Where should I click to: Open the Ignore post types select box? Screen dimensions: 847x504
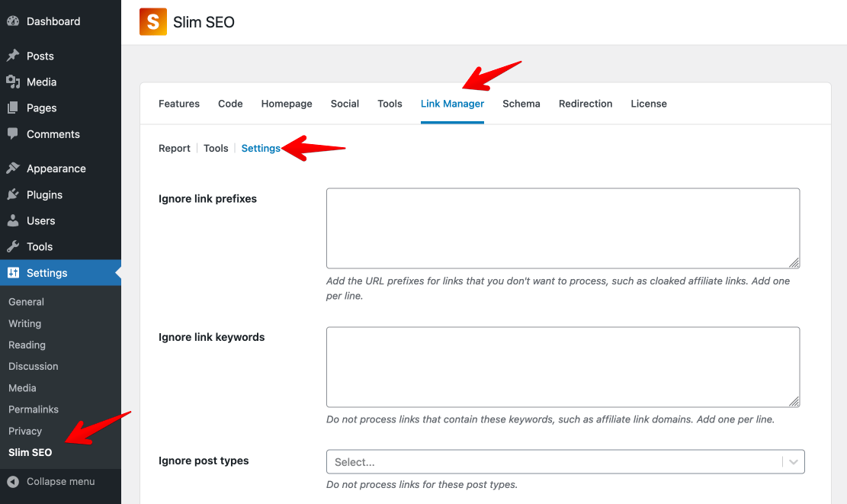pyautogui.click(x=566, y=462)
